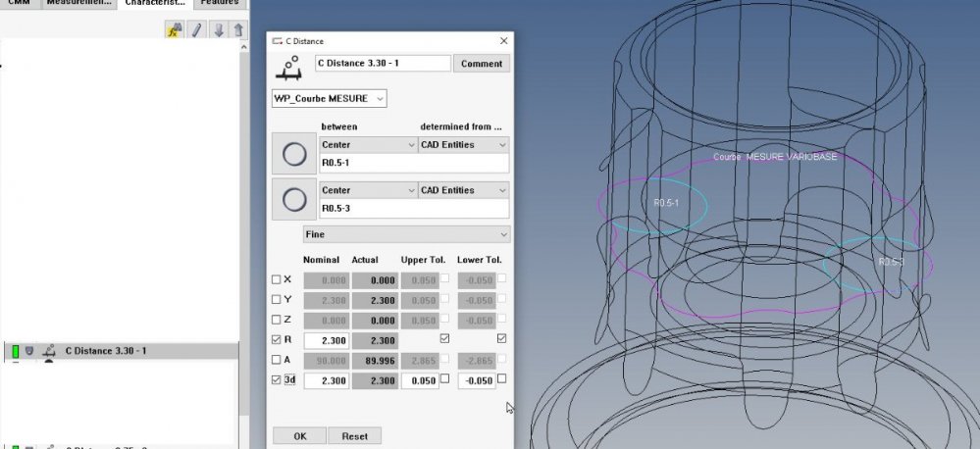Click Courbe MESURE VARIOBASE label in CAD view
Image resolution: width=980 pixels, height=449 pixels.
tap(775, 157)
